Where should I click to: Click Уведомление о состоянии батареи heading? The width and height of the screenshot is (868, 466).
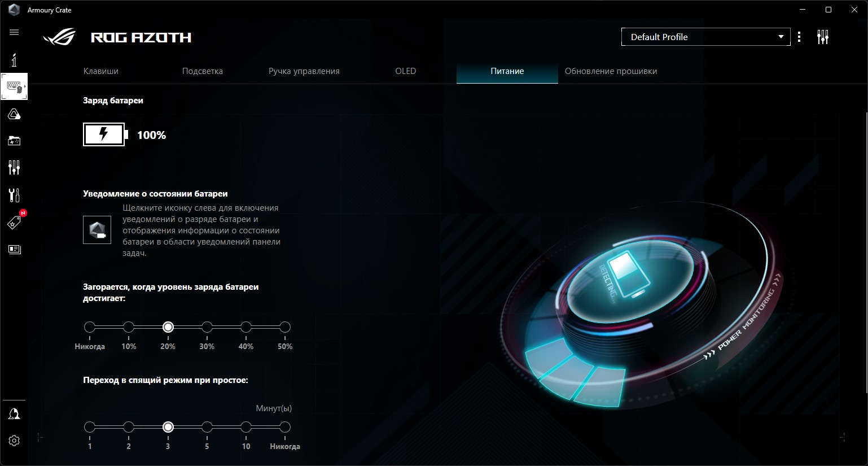pyautogui.click(x=155, y=194)
